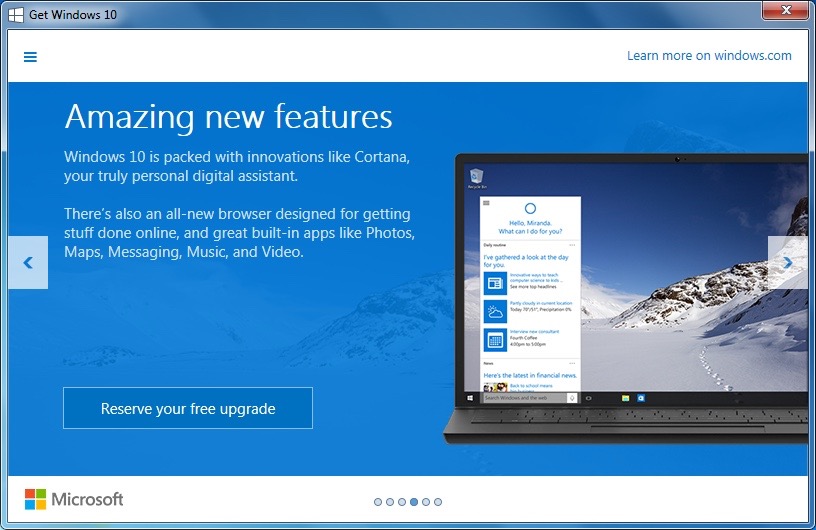Click Reserve your free upgrade
816x530 pixels.
(x=188, y=408)
